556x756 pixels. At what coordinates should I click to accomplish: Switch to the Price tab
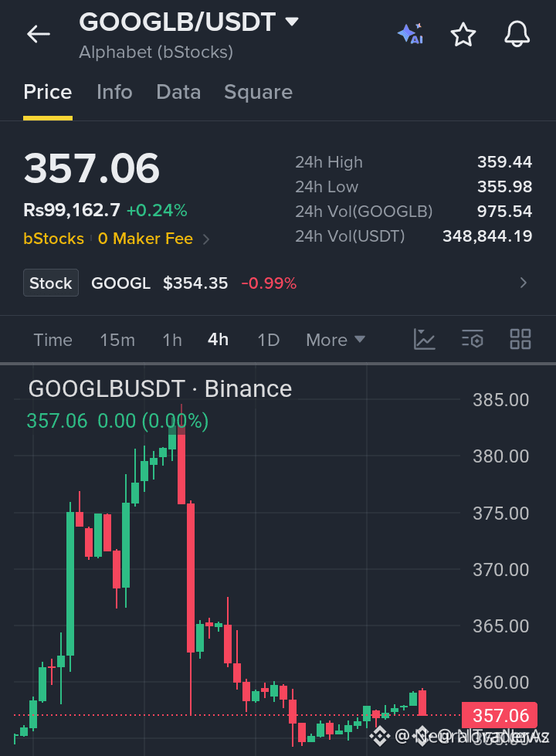(48, 92)
